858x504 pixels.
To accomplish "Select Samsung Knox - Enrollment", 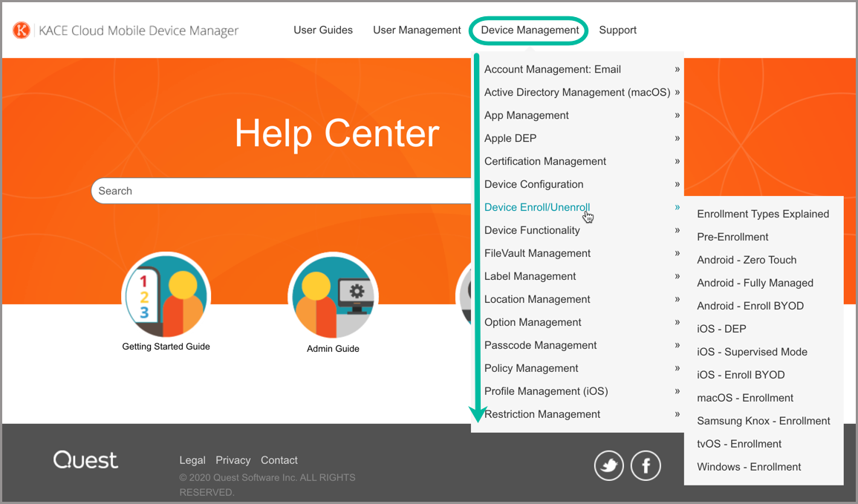I will point(764,422).
